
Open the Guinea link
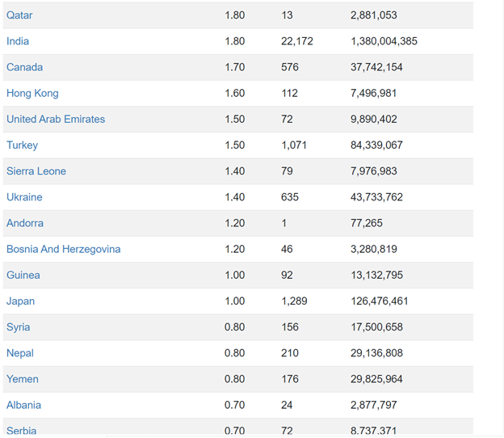click(23, 276)
